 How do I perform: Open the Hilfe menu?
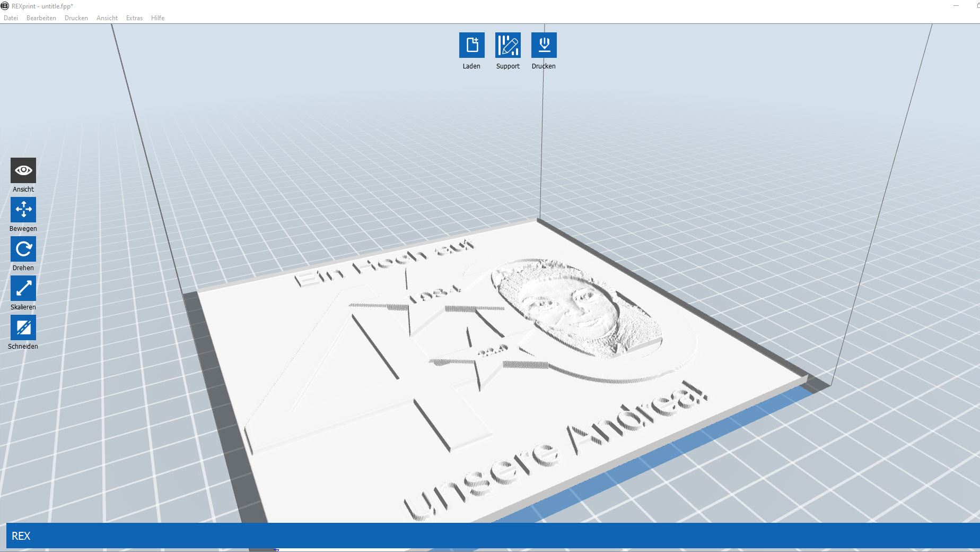point(157,18)
